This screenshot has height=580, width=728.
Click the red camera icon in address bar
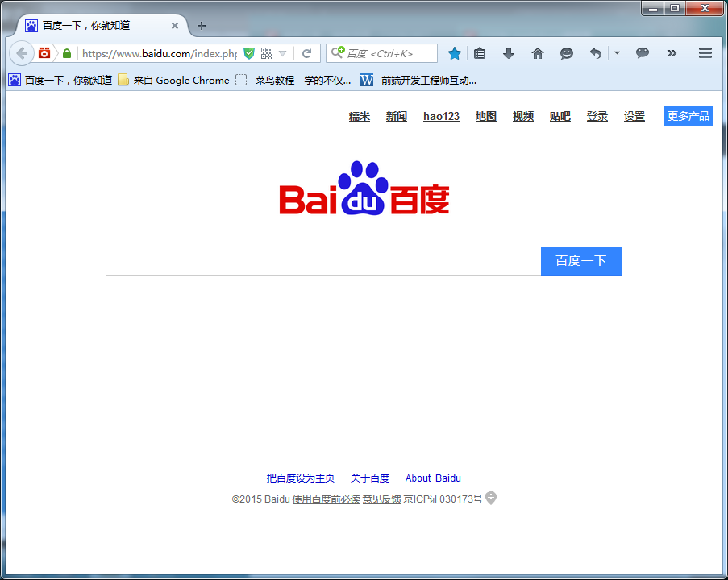[44, 53]
